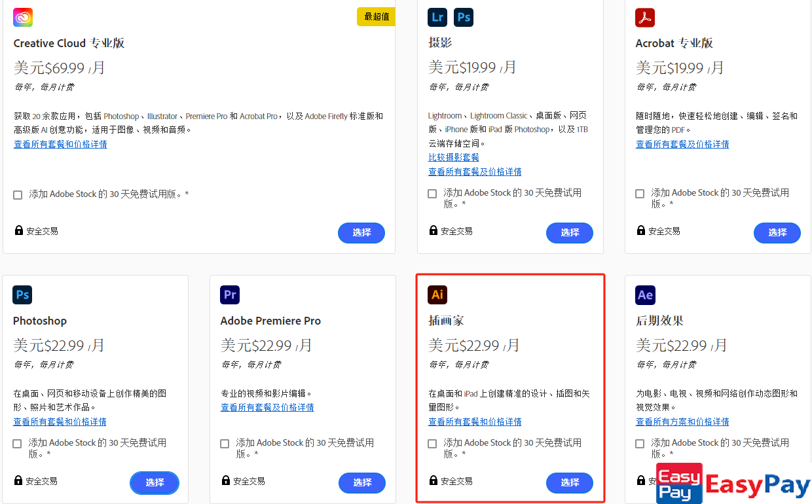Toggle Adobe Stock trial checkbox for Photoshop
Screen dimensions: 812x504
[x=17, y=444]
